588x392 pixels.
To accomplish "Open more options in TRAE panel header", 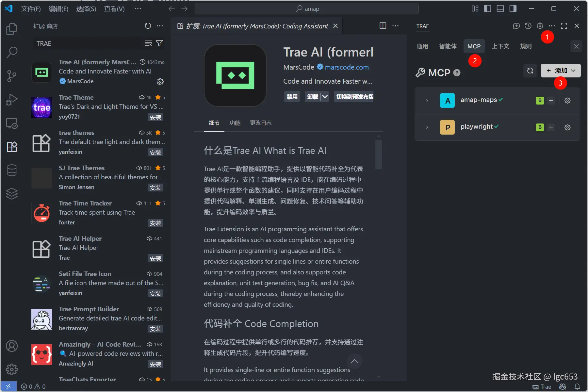I will [x=552, y=26].
